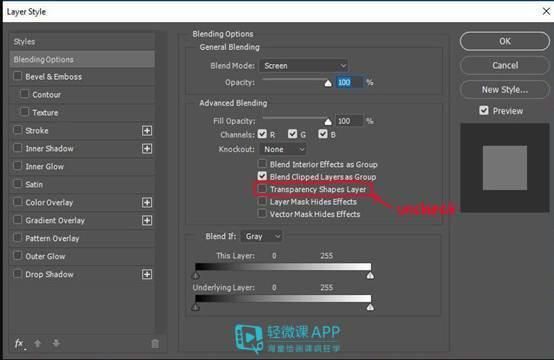The height and width of the screenshot is (360, 554).
Task: Add another Gradient Overlay via plus icon
Action: (147, 220)
